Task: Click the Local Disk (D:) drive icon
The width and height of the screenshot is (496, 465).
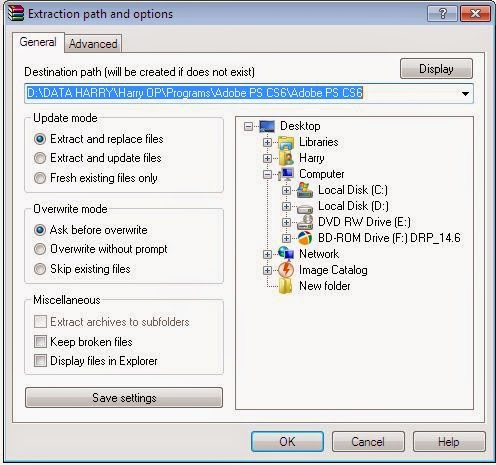Action: click(305, 208)
